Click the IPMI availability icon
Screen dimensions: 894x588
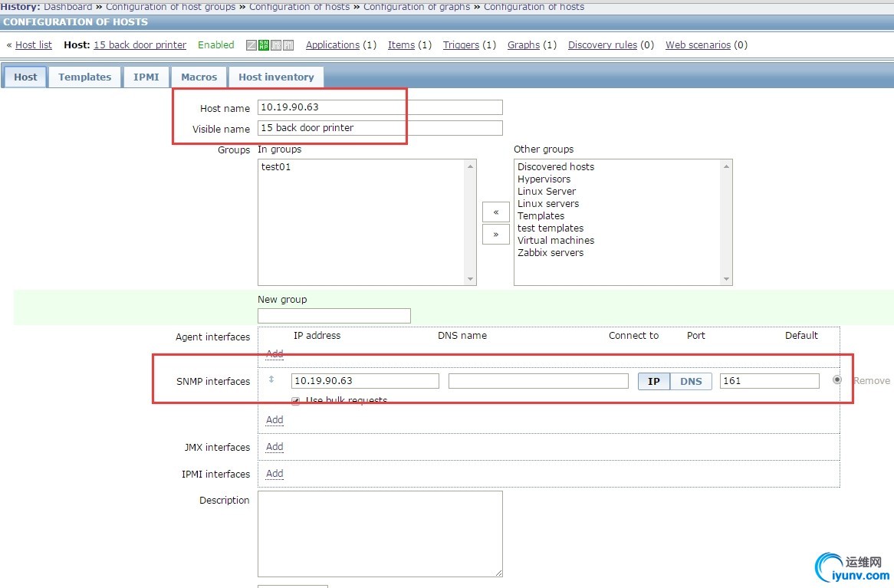point(288,45)
